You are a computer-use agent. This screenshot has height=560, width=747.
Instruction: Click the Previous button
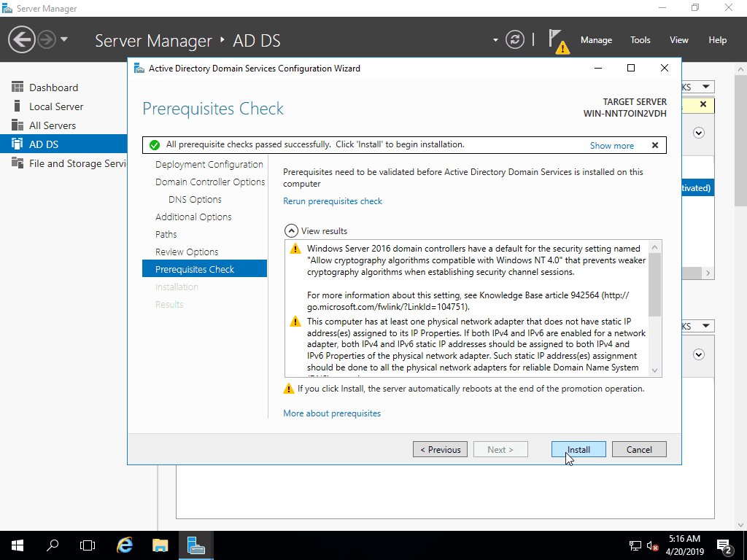(440, 449)
